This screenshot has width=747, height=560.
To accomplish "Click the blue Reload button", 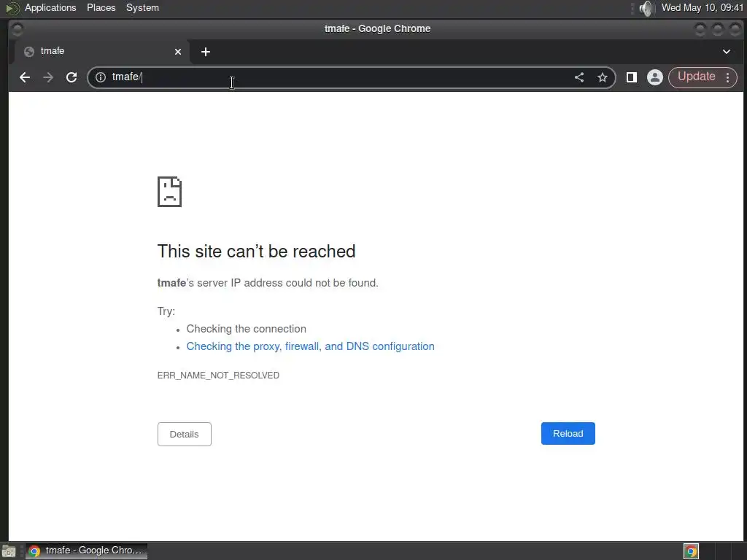I will [568, 433].
